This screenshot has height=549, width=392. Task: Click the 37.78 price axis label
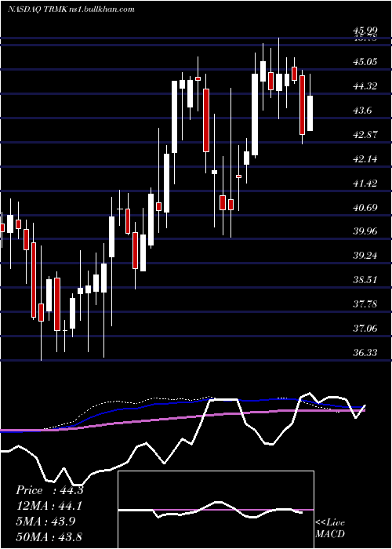365,304
